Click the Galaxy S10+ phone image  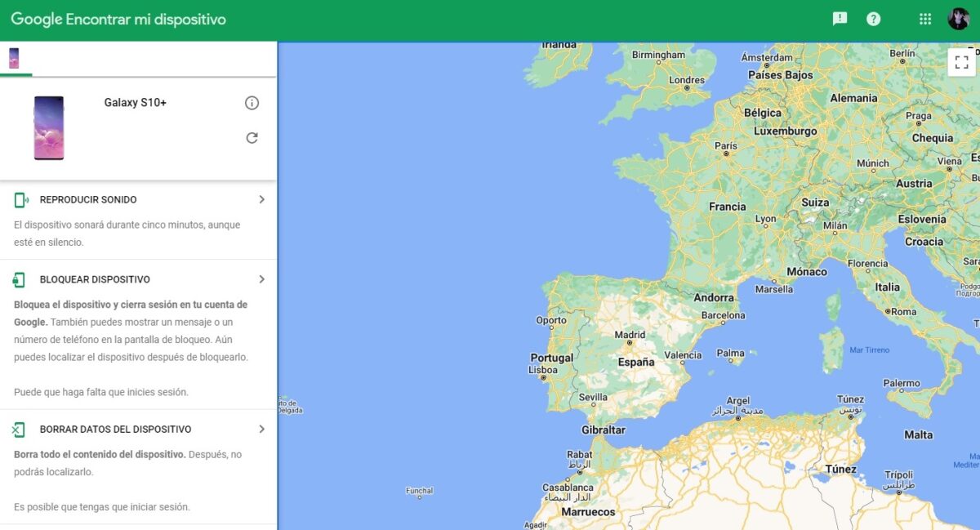49,128
